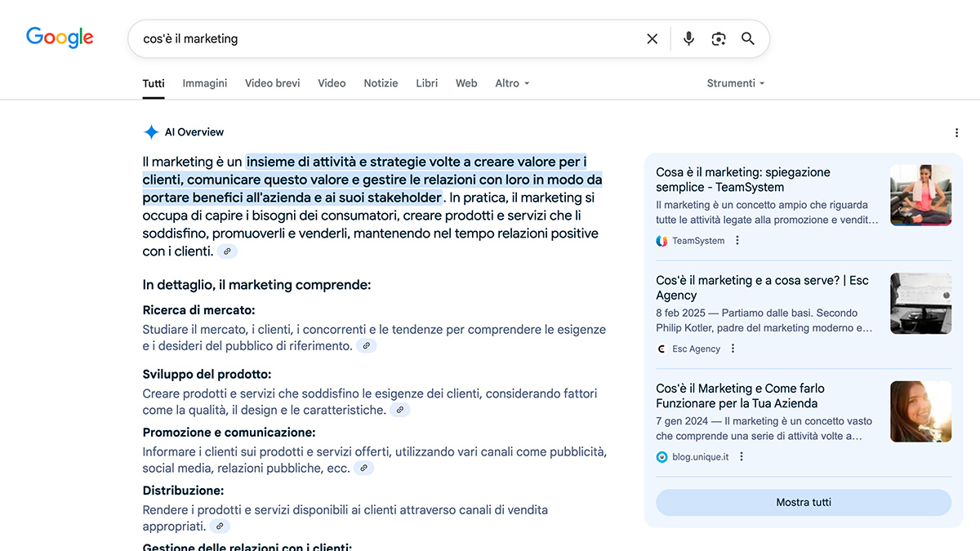The height and width of the screenshot is (551, 980).
Task: Click the blog.unique.it favicon
Action: pos(661,457)
